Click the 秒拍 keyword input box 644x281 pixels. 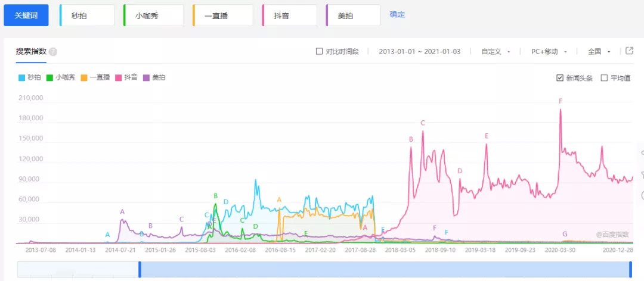point(87,15)
